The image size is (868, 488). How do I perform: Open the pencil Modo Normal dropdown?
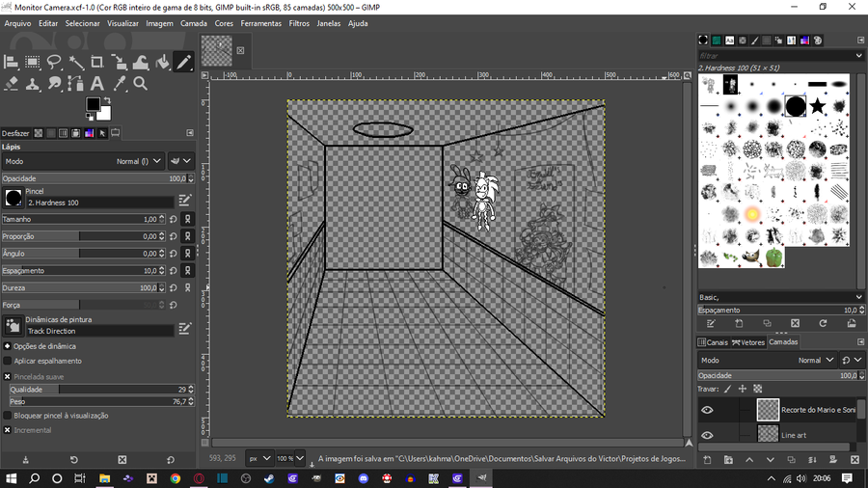point(83,161)
